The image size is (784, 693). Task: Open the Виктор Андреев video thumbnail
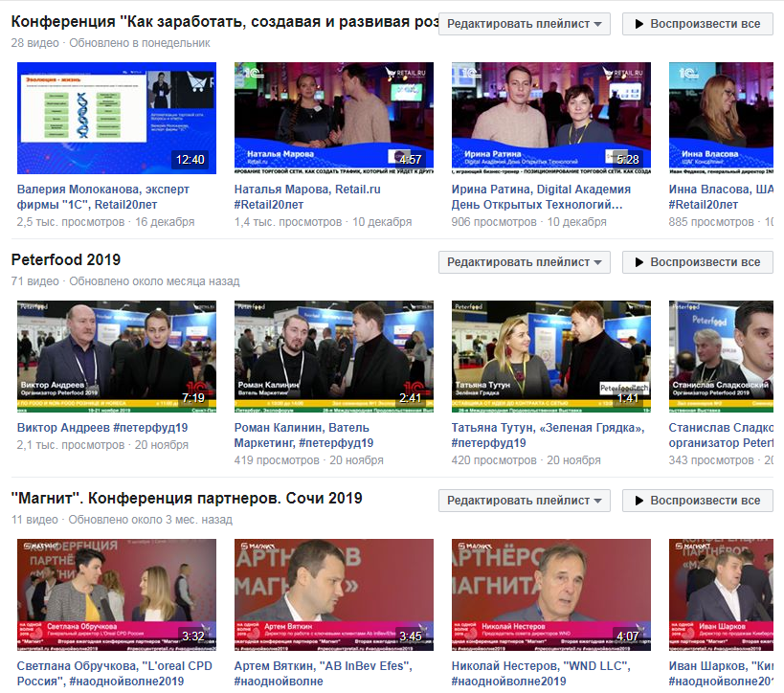pyautogui.click(x=117, y=356)
